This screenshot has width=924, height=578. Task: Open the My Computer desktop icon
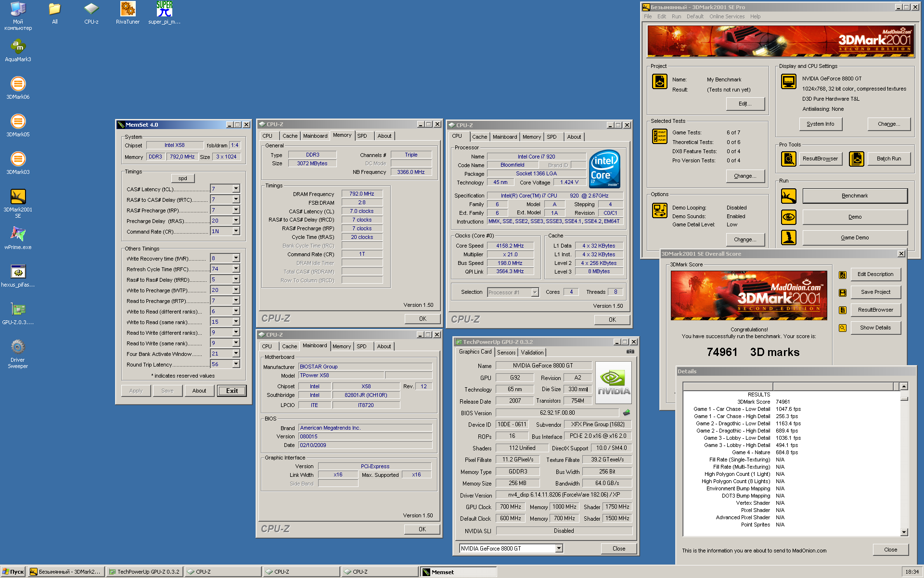click(18, 16)
